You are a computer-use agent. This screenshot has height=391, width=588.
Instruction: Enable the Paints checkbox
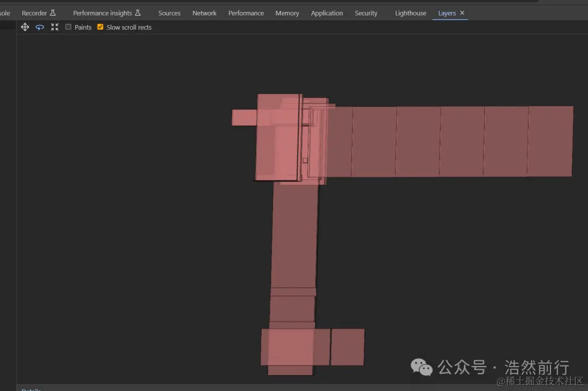[x=68, y=27]
